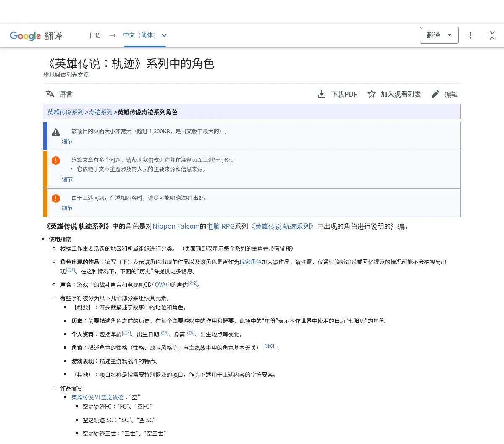Click the 空之轨迹FC abbreviation line
Screen dimensions: 504x444
(117, 407)
